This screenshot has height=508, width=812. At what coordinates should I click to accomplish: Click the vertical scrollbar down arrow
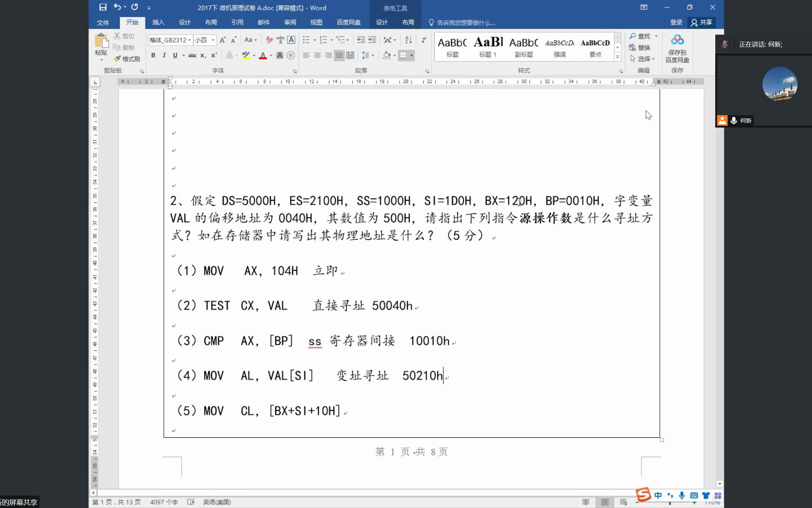pos(720,484)
